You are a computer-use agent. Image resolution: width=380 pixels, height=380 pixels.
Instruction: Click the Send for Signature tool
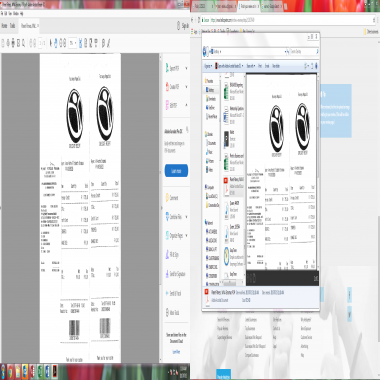click(175, 274)
